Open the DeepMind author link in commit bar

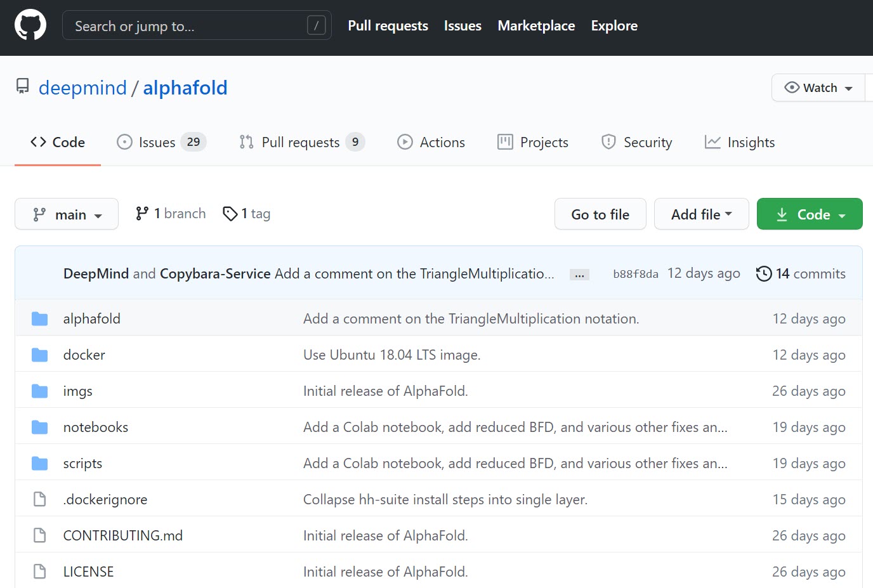(96, 273)
